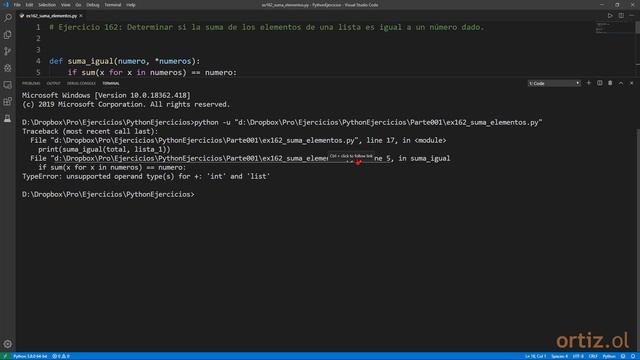Click the 'suma_igual' function name on line 4
Viewport: 640px width, 360px height.
[x=90, y=61]
